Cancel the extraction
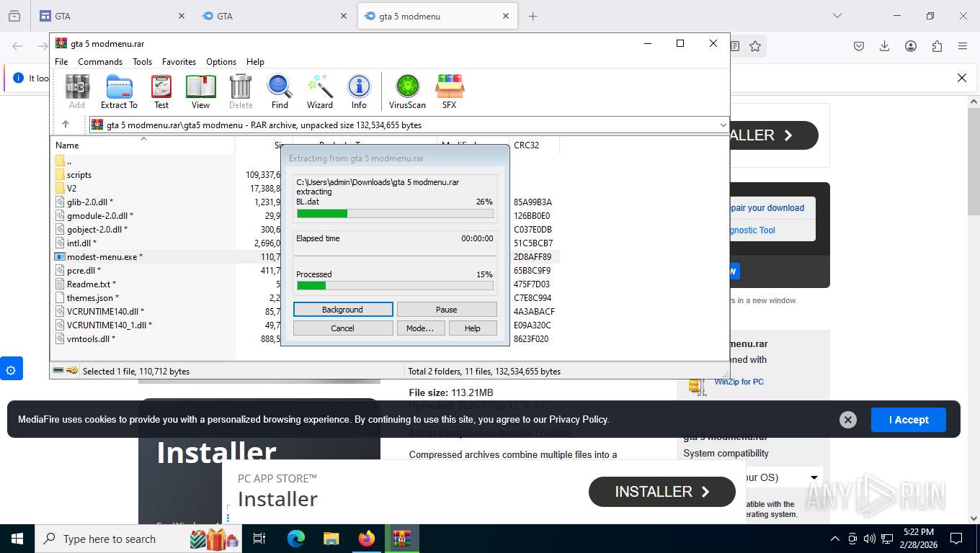Screen dimensions: 980x553 tap(343, 328)
